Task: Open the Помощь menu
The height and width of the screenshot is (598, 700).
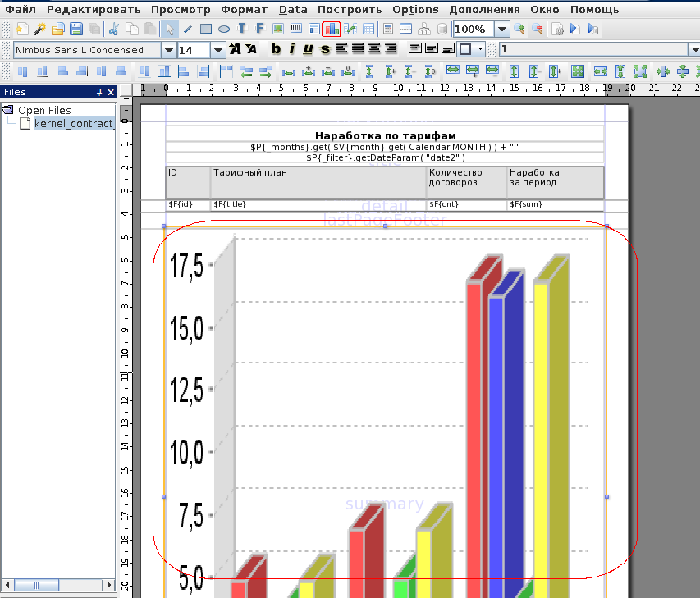Action: (595, 9)
